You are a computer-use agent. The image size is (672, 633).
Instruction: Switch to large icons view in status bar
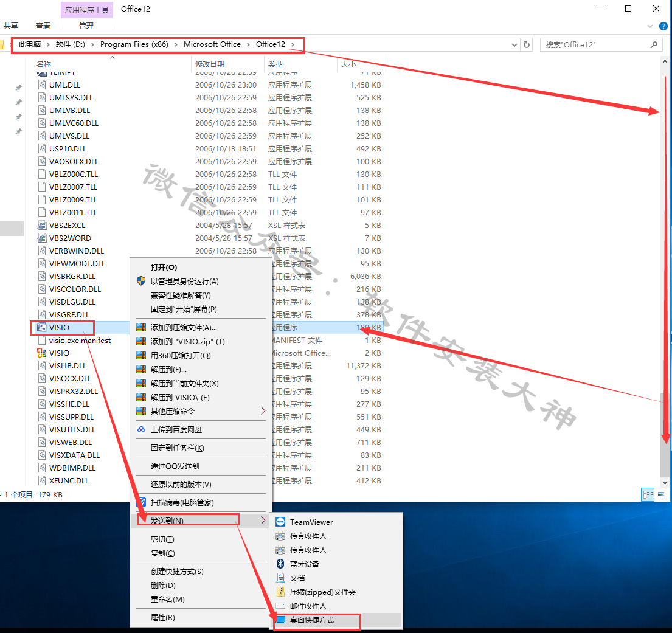(x=661, y=494)
